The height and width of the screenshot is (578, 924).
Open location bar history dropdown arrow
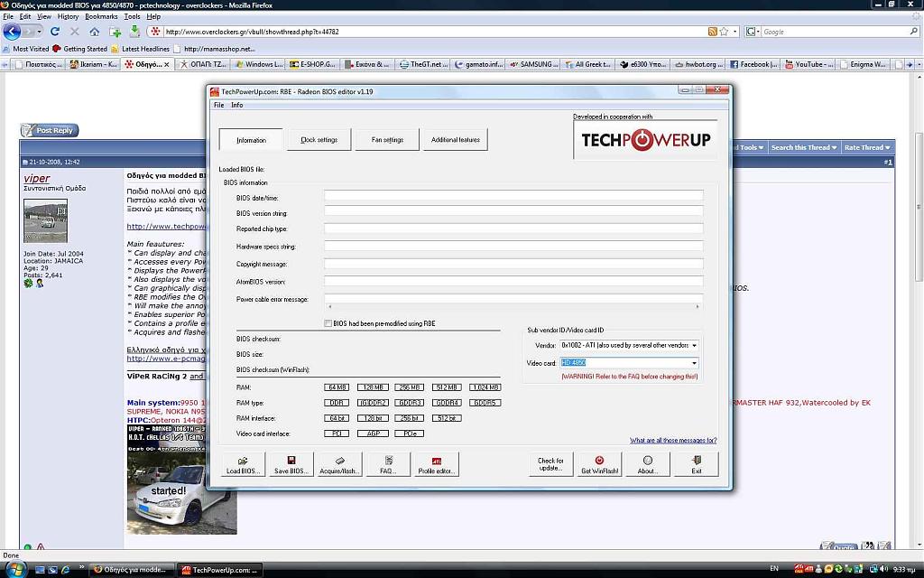pos(735,32)
